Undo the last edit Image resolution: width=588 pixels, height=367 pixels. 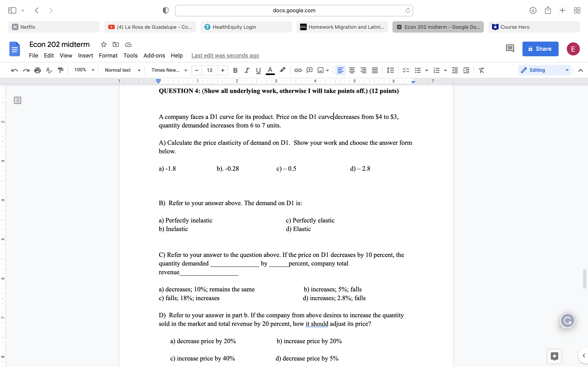pyautogui.click(x=14, y=70)
